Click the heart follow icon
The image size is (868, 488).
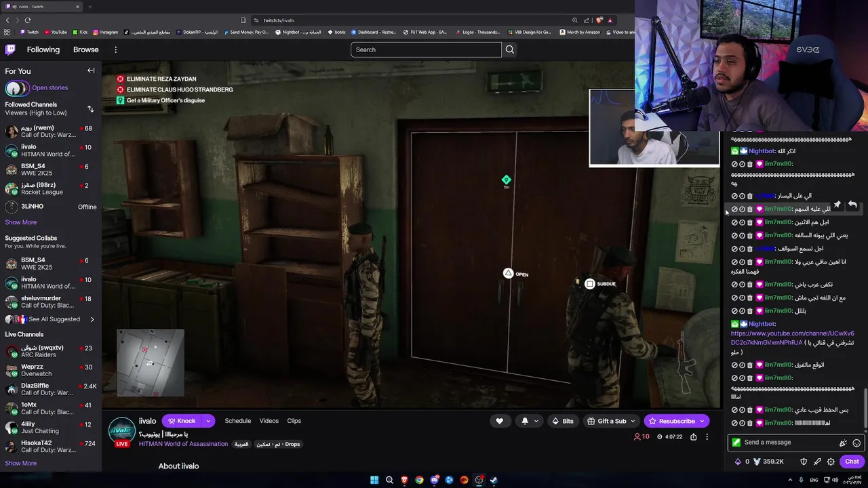(499, 421)
